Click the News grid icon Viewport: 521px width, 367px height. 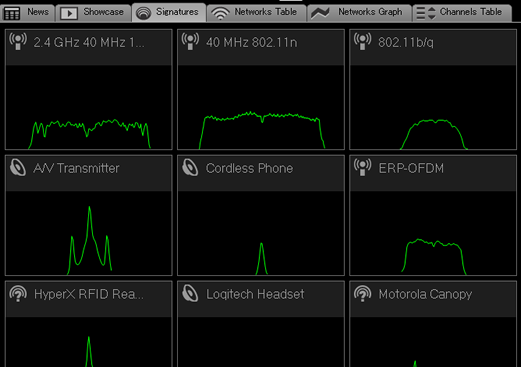[12, 13]
